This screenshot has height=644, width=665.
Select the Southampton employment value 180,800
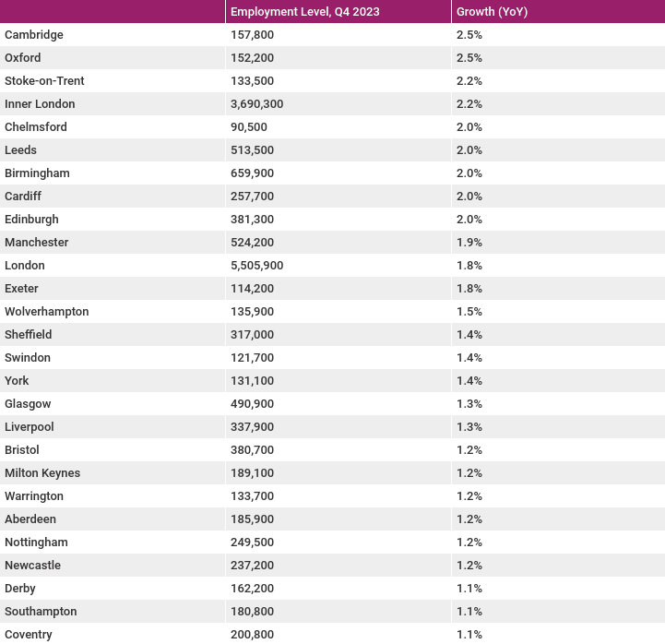click(253, 612)
